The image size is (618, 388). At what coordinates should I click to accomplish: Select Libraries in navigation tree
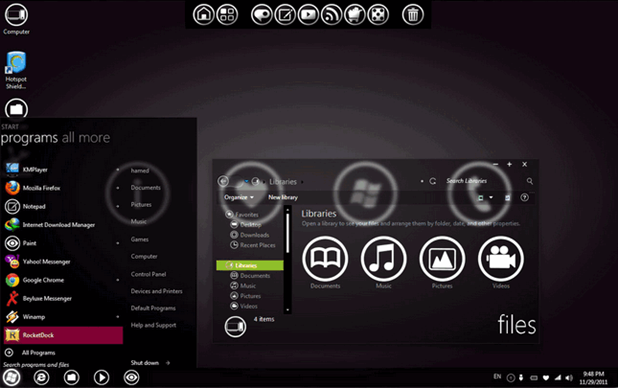pos(250,265)
